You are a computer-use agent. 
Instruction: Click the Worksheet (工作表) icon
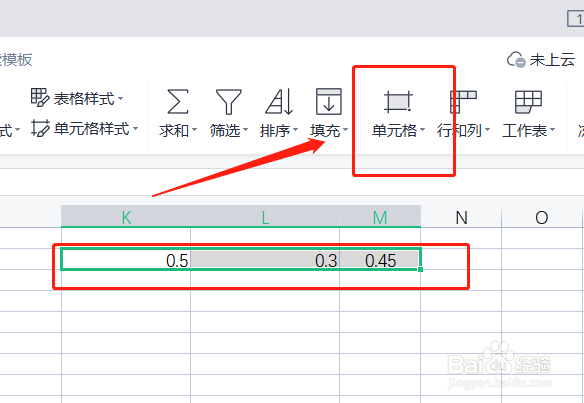tap(528, 102)
